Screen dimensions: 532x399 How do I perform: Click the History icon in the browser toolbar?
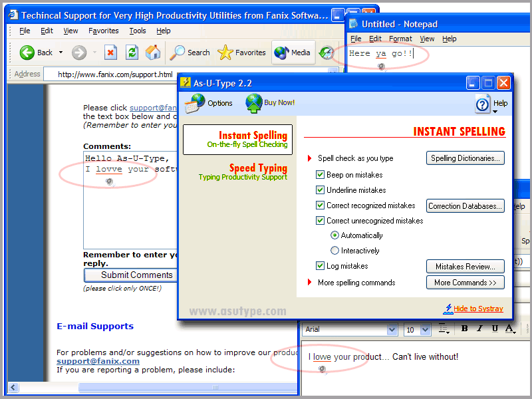[327, 53]
